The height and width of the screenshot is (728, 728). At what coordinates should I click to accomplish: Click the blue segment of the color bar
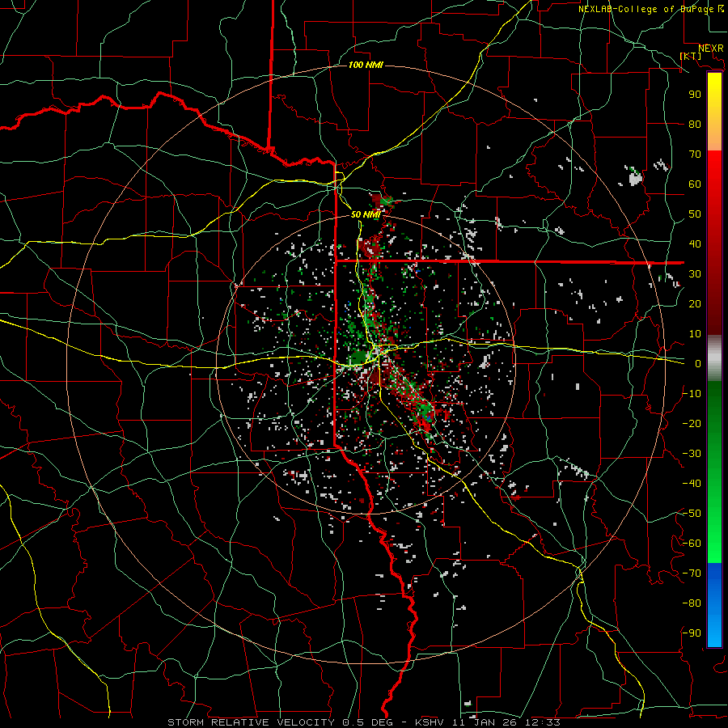pos(714,604)
